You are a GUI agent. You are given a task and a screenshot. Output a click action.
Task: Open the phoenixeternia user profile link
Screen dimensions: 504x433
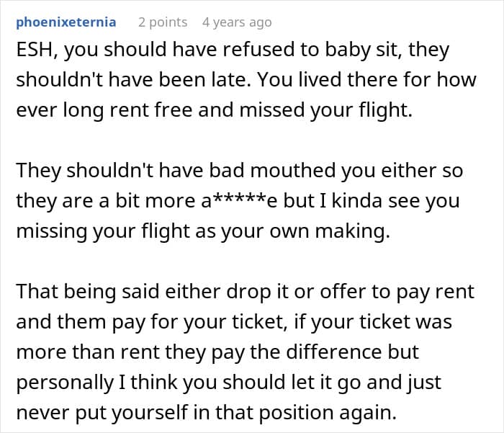(x=66, y=22)
